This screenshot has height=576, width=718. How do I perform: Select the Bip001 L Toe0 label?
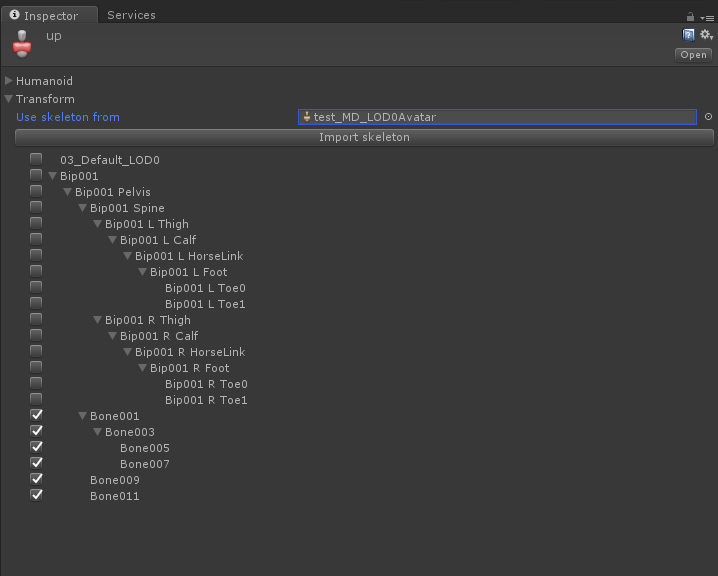tap(205, 288)
